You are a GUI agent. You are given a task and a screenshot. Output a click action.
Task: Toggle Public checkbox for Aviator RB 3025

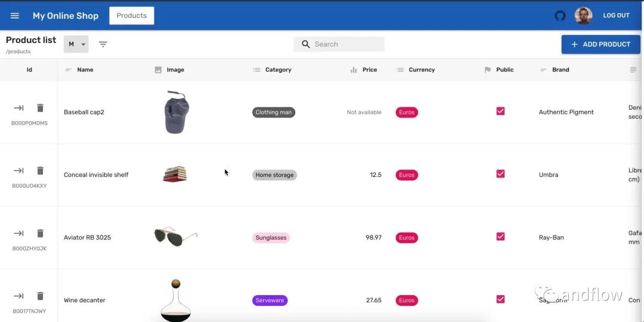(x=500, y=237)
